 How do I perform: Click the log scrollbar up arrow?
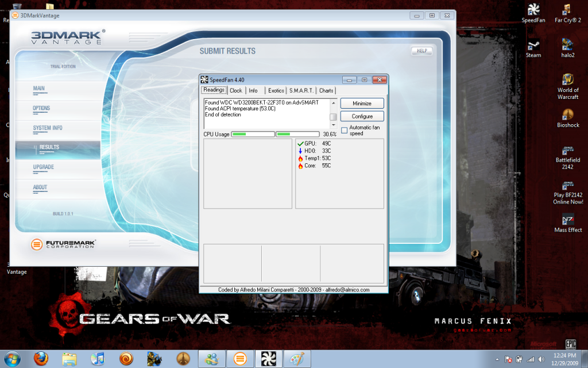coord(333,102)
